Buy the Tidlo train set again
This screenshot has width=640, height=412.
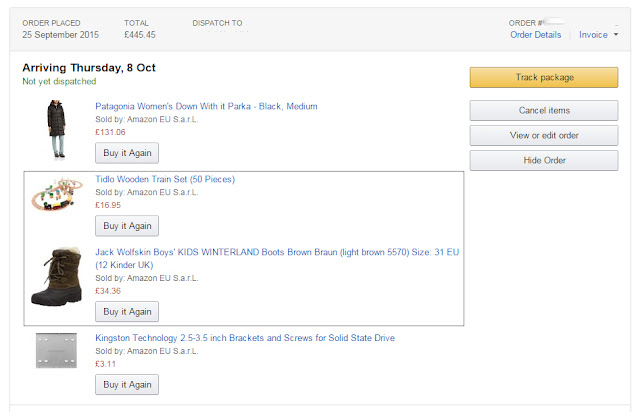coord(127,226)
